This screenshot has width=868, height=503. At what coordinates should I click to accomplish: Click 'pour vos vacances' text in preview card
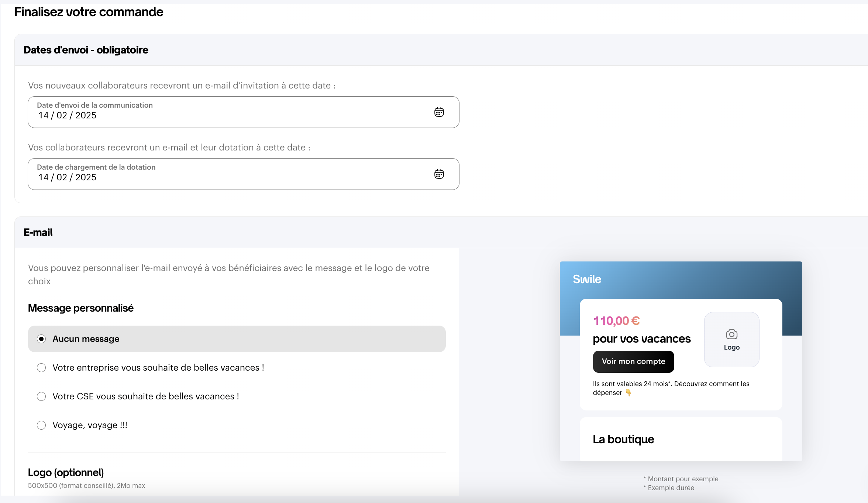[x=641, y=339]
